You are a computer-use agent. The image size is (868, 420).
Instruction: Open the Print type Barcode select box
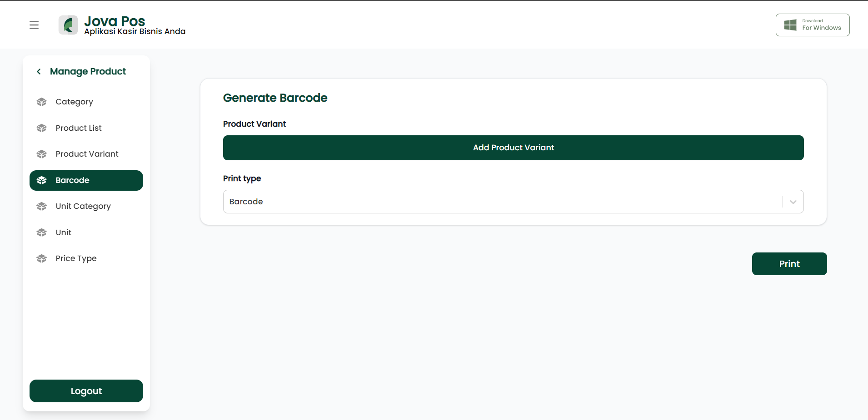click(514, 202)
